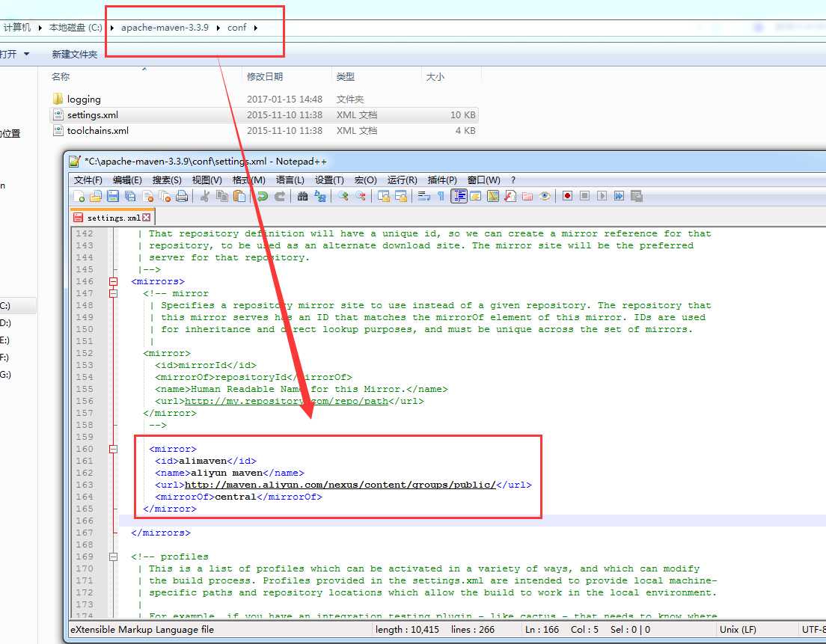Click the Cut scissors icon
Viewport: 826px width, 644px height.
pos(205,197)
